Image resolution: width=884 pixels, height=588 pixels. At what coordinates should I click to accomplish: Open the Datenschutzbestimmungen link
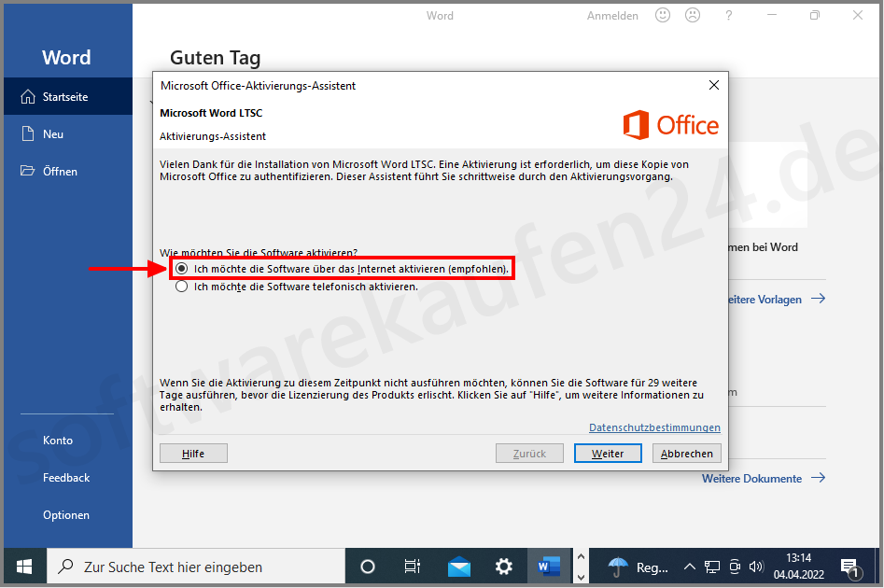(654, 427)
